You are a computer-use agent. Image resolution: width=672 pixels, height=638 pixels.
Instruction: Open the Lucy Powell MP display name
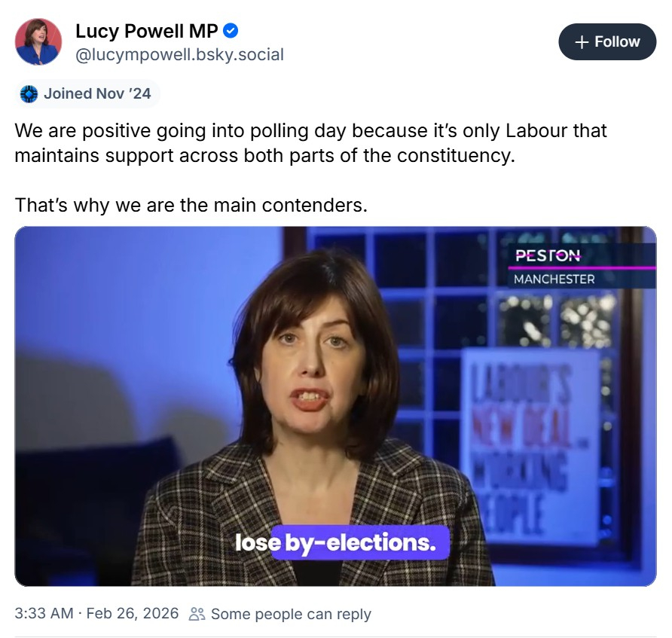146,31
